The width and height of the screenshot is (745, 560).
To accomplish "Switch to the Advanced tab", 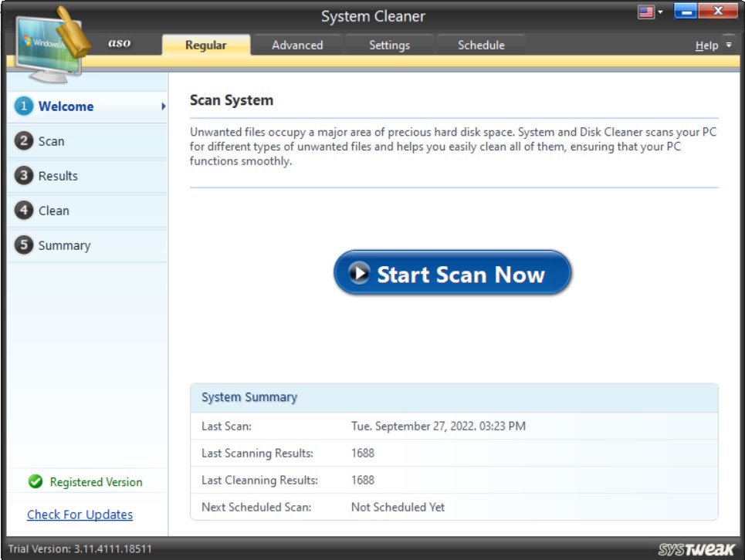I will (x=298, y=45).
